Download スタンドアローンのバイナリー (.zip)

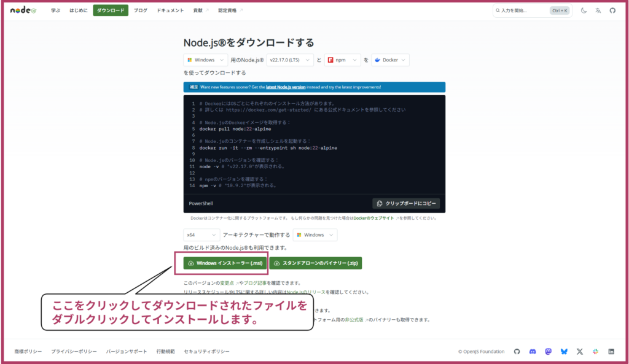coord(316,263)
